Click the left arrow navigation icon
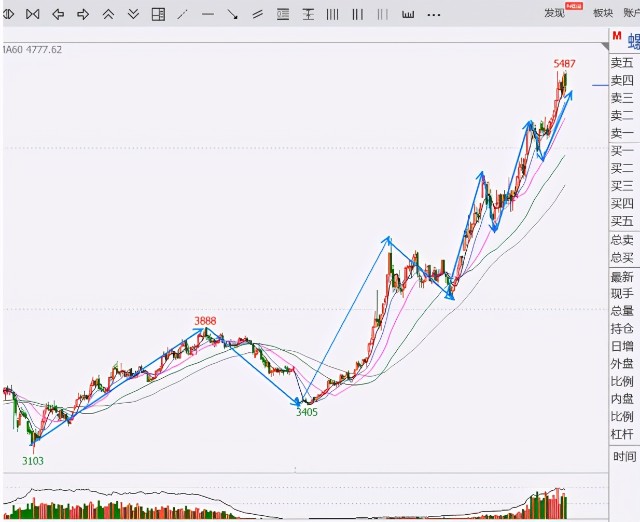 tap(57, 14)
